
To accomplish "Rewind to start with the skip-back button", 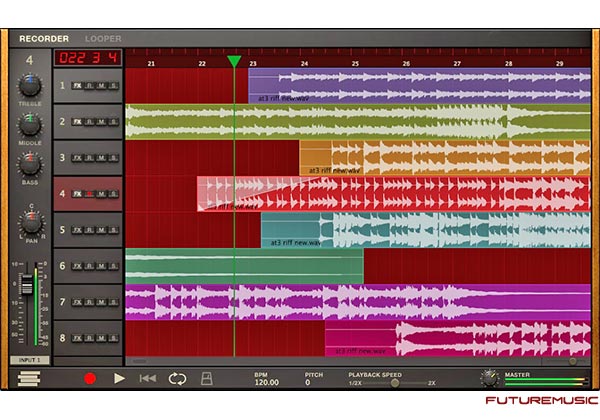I will click(148, 379).
